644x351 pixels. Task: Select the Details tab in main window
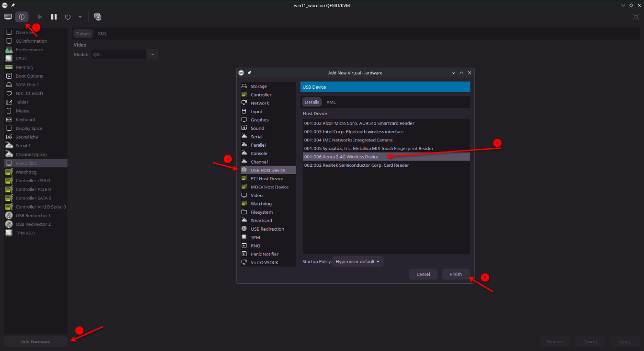(x=83, y=34)
